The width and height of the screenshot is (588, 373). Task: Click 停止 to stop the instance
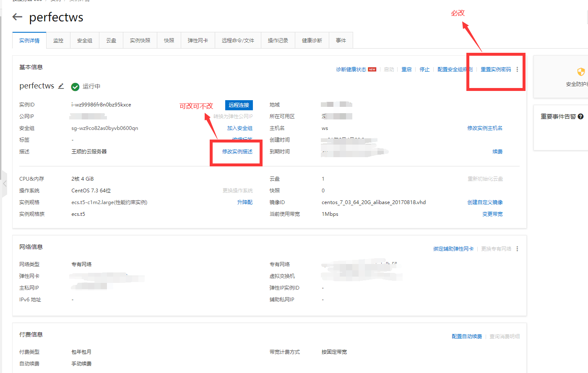[424, 70]
